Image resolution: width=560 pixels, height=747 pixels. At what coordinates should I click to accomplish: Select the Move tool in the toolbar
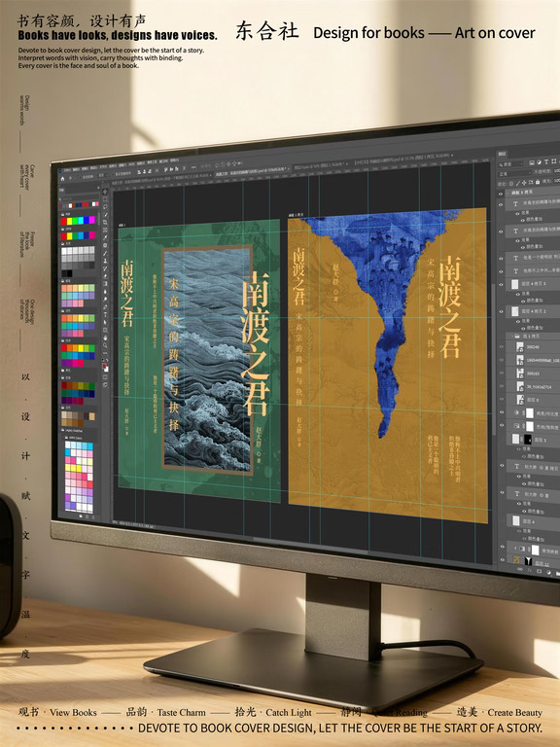point(105,192)
